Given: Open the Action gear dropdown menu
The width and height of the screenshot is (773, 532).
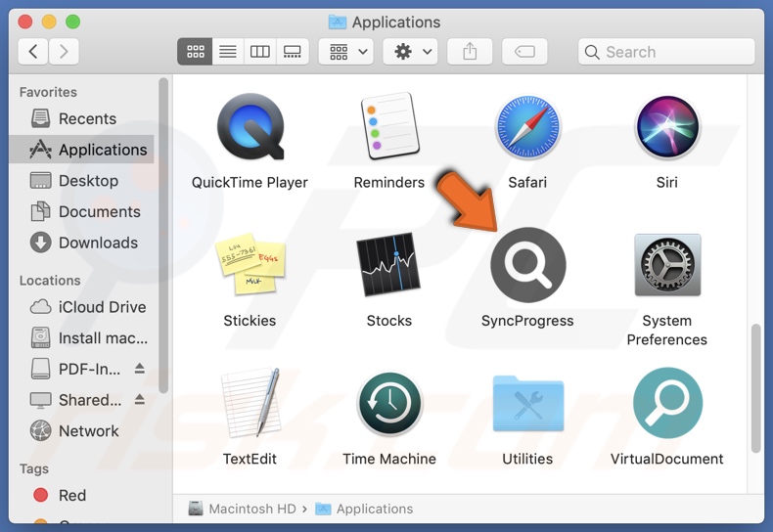Looking at the screenshot, I should 411,51.
